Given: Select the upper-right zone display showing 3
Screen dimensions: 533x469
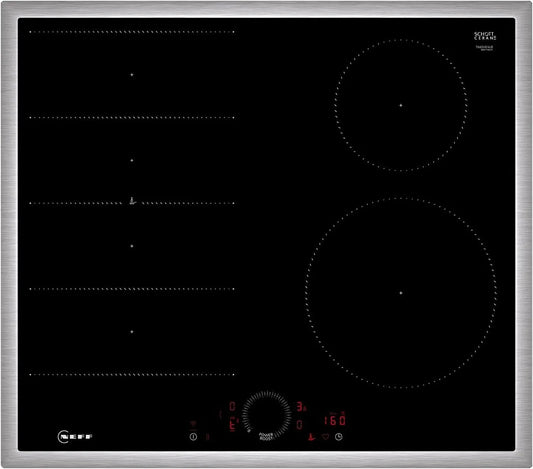Looking at the screenshot, I should (x=300, y=406).
